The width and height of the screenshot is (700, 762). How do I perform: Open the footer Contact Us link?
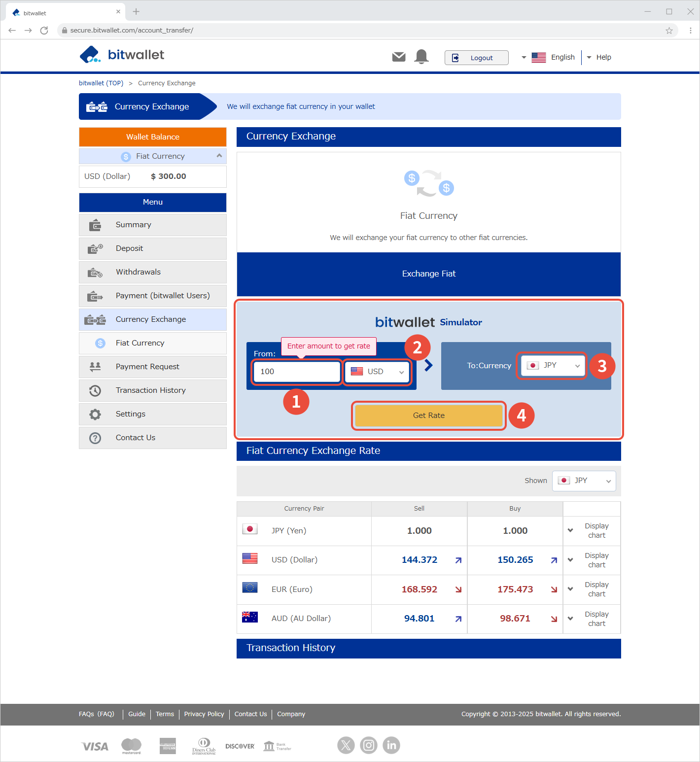pyautogui.click(x=251, y=714)
